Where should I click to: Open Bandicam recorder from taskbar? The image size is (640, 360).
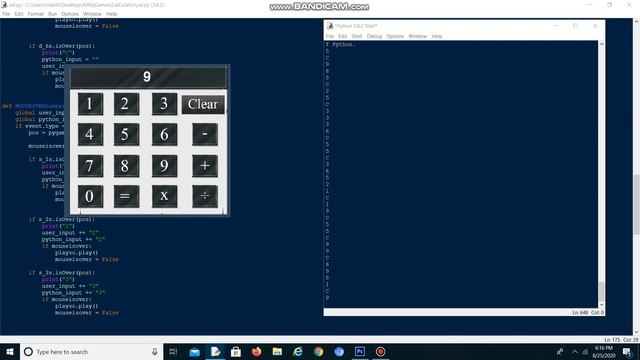pyautogui.click(x=380, y=352)
